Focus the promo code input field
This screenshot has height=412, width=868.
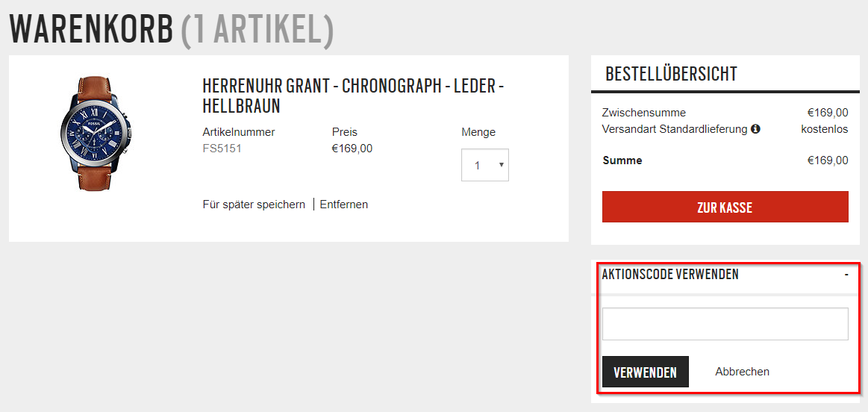pyautogui.click(x=725, y=324)
